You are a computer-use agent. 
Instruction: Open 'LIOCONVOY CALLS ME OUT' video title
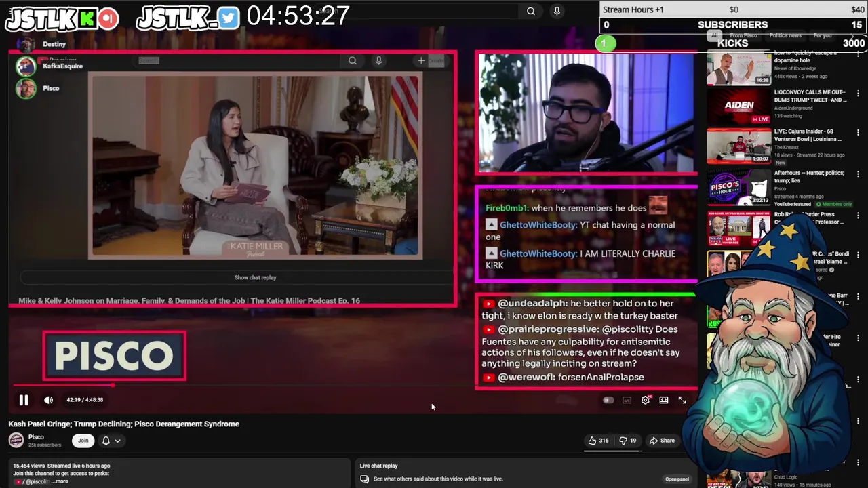[x=810, y=96]
